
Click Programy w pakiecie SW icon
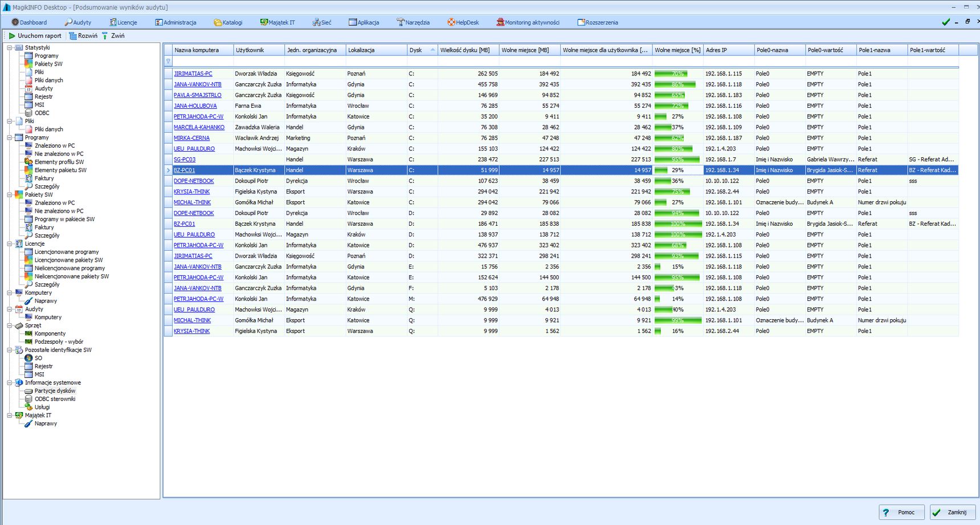(28, 219)
